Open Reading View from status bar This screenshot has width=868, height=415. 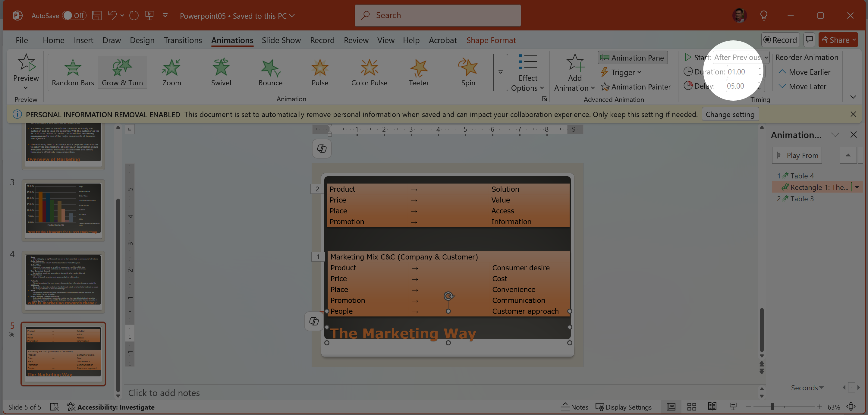[x=712, y=407]
